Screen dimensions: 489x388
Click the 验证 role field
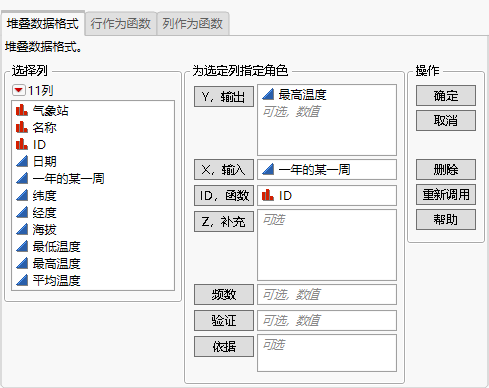(327, 320)
